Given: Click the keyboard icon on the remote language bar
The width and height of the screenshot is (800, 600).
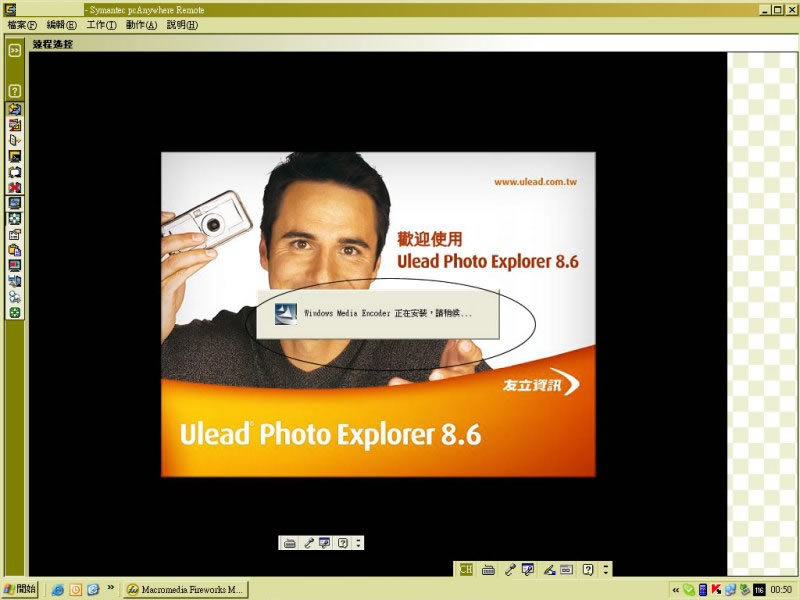Looking at the screenshot, I should pyautogui.click(x=290, y=543).
